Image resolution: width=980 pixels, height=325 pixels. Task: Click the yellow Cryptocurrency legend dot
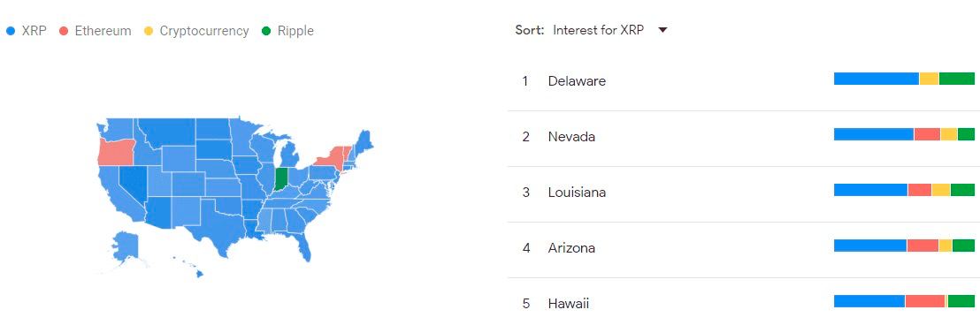(x=148, y=31)
